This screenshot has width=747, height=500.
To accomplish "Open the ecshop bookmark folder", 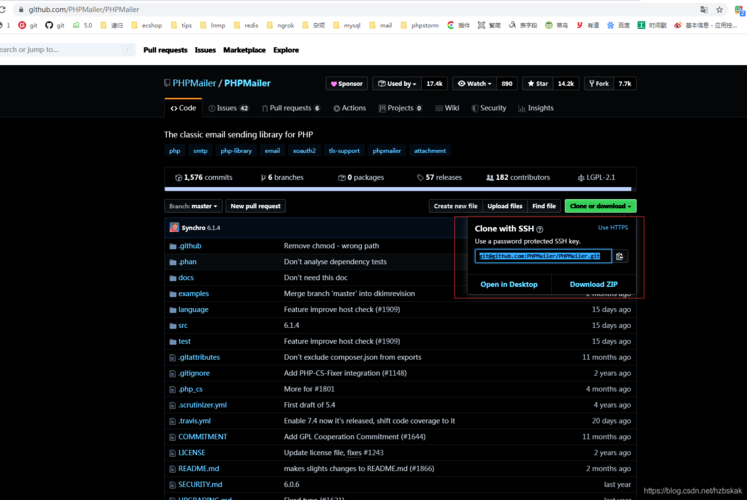I will [x=147, y=25].
